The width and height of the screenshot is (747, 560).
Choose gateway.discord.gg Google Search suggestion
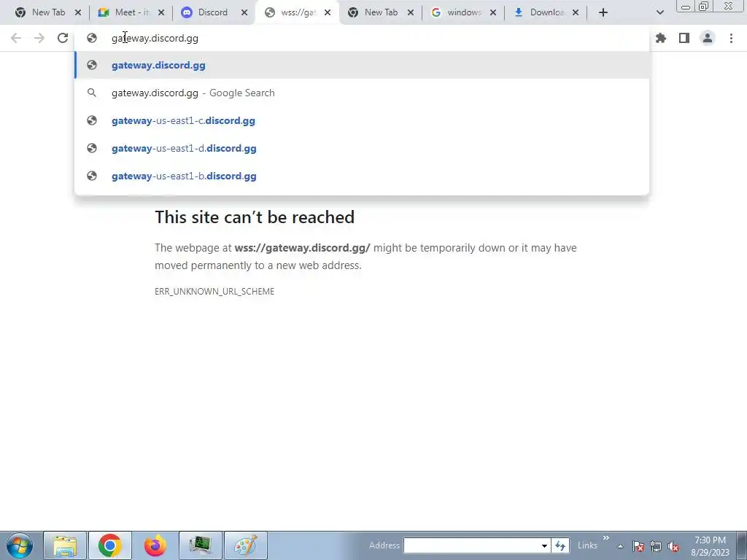point(362,93)
